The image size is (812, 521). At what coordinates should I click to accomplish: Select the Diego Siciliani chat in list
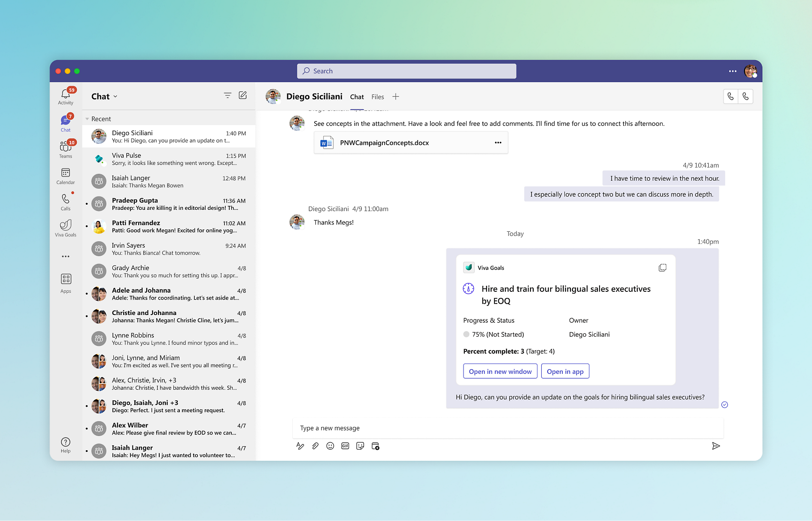[169, 136]
